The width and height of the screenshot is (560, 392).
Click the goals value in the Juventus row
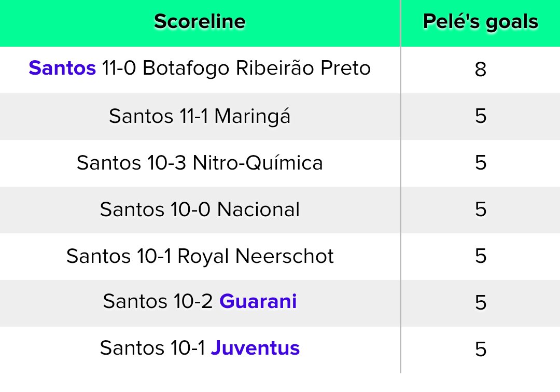(x=480, y=349)
